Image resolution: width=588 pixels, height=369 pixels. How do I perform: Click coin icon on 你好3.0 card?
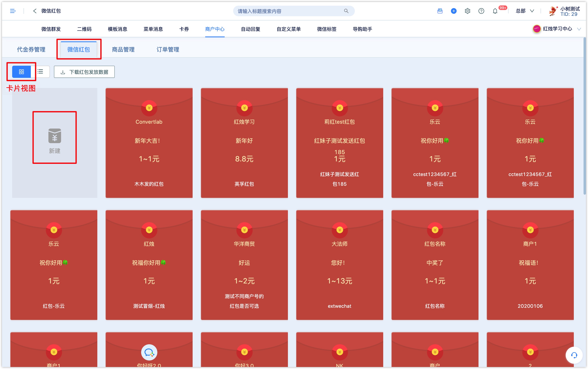click(x=244, y=352)
